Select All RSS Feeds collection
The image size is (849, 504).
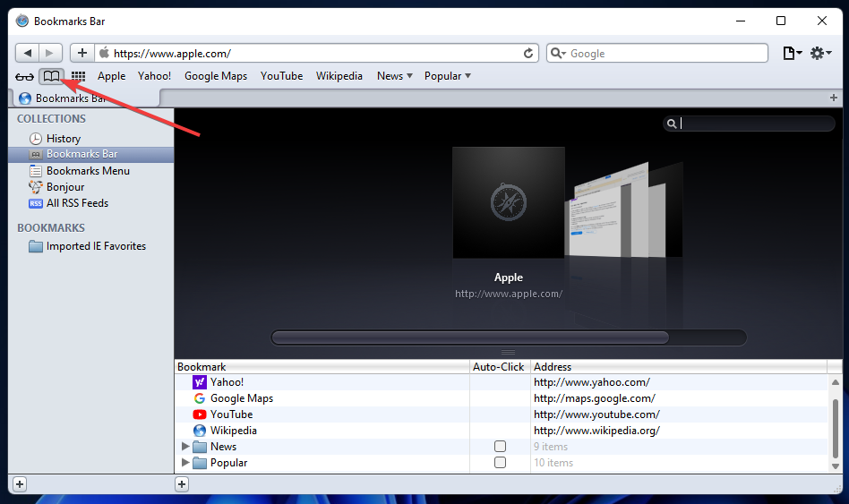pyautogui.click(x=91, y=203)
